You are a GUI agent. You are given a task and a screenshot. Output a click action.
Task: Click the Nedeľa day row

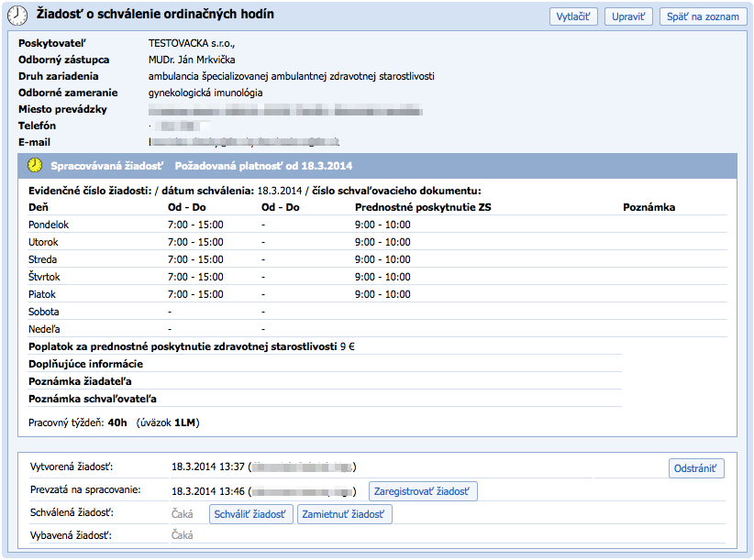[x=44, y=329]
